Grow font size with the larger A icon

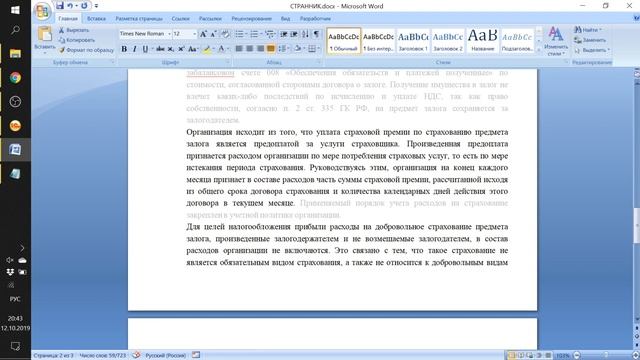coord(203,34)
